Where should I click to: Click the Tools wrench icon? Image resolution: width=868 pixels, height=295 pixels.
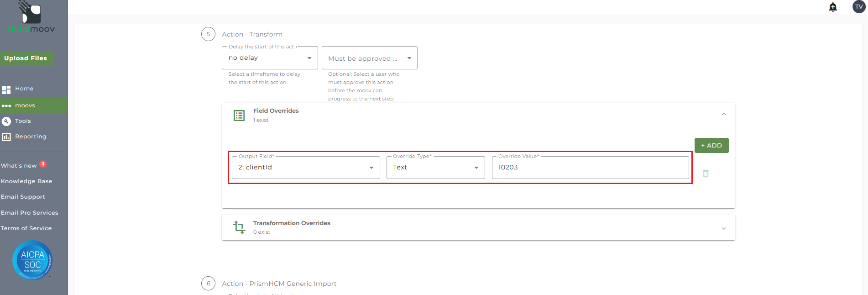[6, 121]
